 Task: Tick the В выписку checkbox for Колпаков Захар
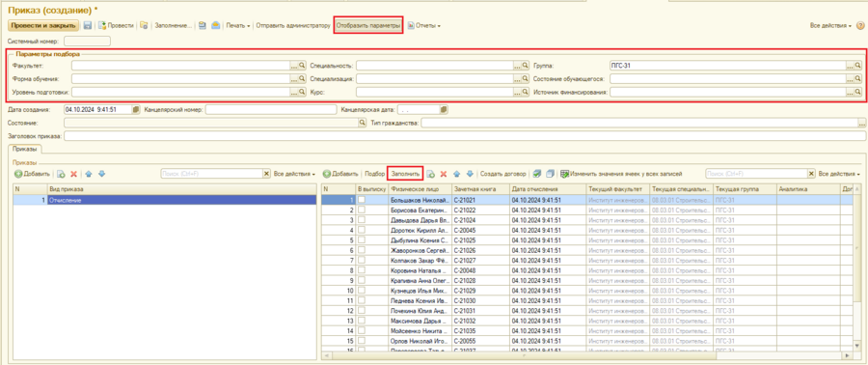(x=362, y=261)
